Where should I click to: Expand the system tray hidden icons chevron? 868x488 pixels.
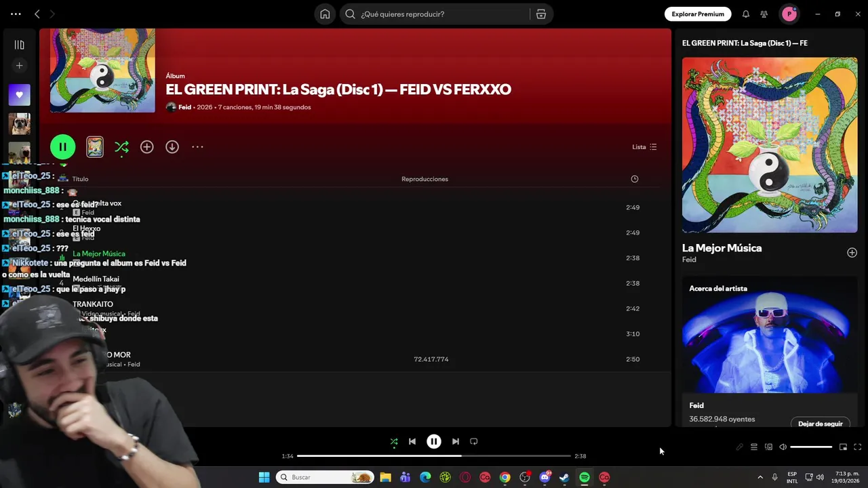[760, 477]
